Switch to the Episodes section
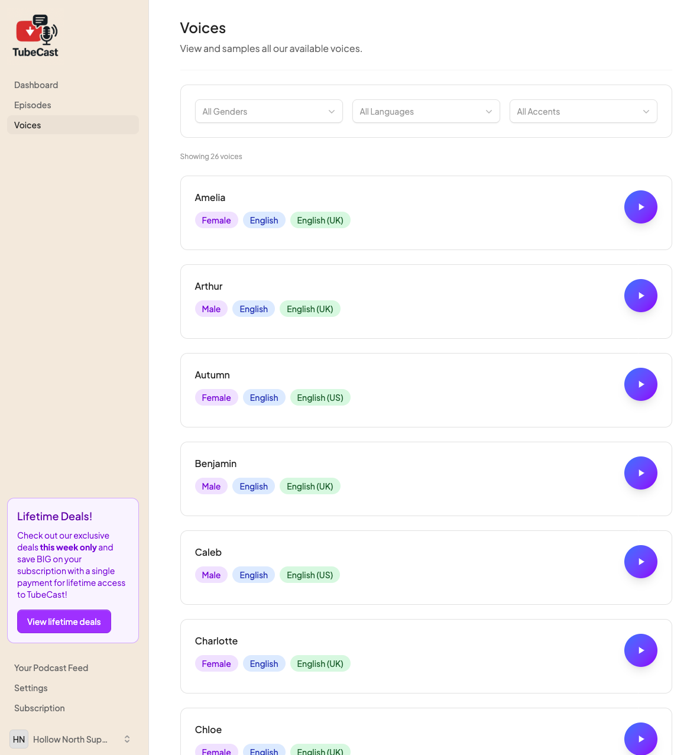Viewport: 700px width, 755px height. click(33, 105)
